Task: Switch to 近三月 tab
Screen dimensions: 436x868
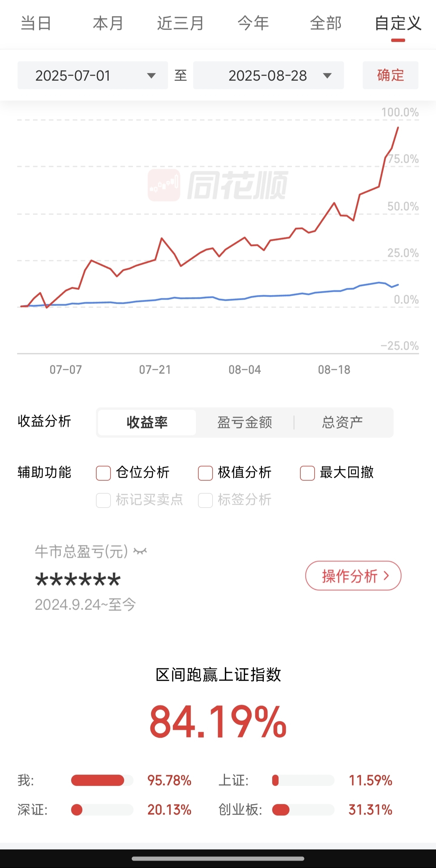Action: (180, 23)
